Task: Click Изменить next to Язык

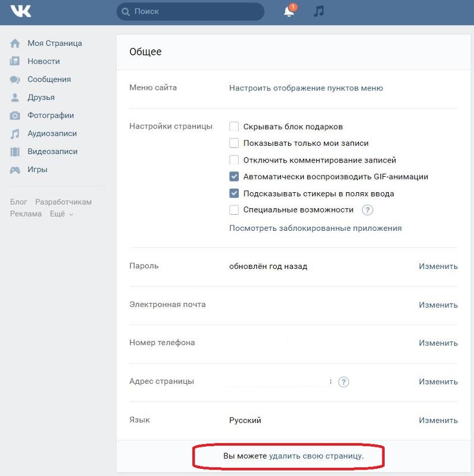Action: [x=438, y=420]
